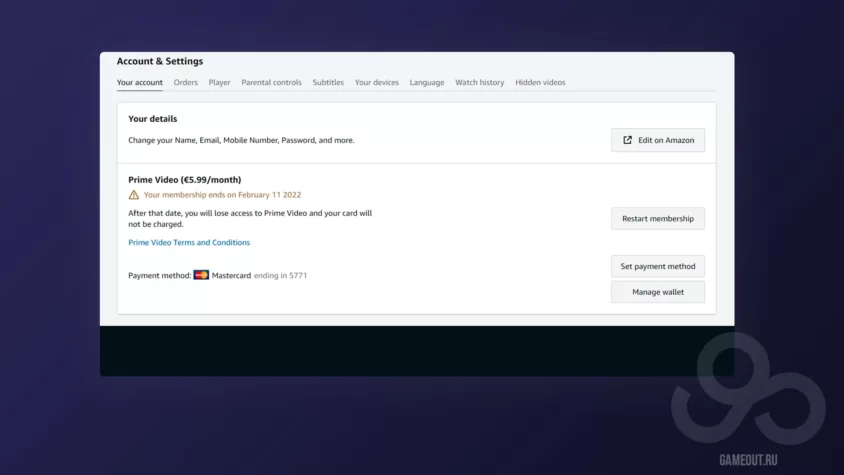Switch to the Language tab
The width and height of the screenshot is (844, 475).
(427, 82)
